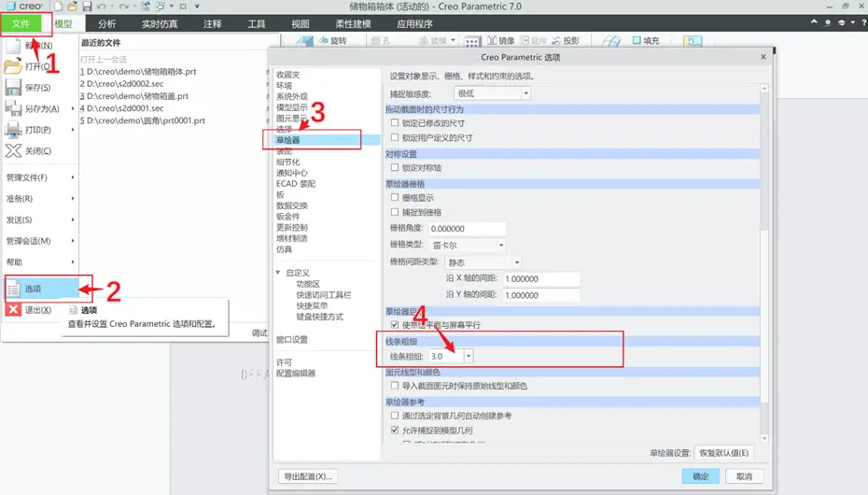Click the Save disk icon in quick access toolbar

pos(87,7)
